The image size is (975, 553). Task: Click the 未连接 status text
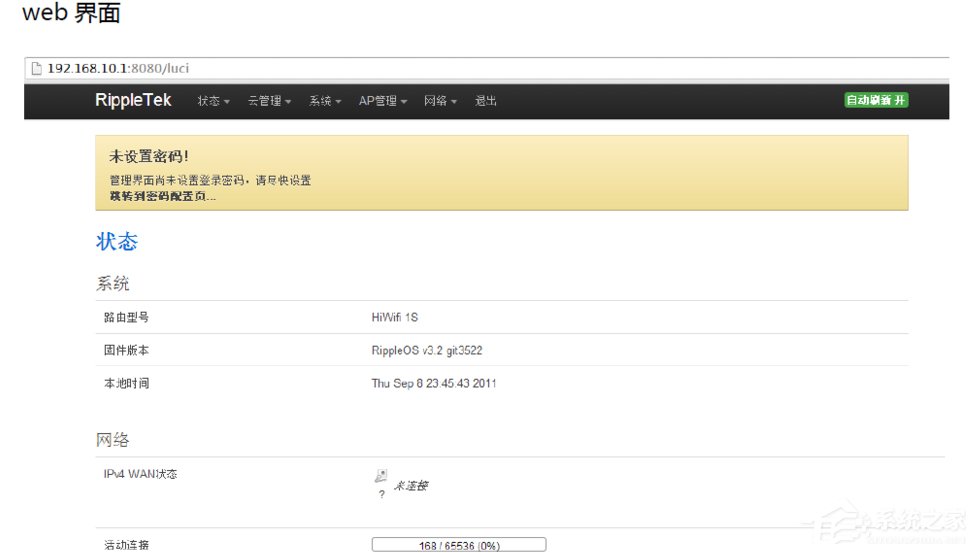coord(411,486)
